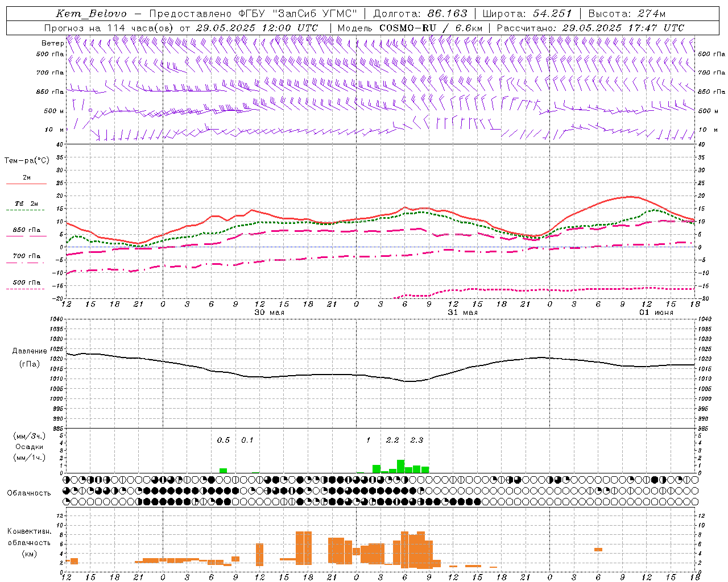
Task: Click the Конвективн. convective cloud label
Action: click(30, 531)
